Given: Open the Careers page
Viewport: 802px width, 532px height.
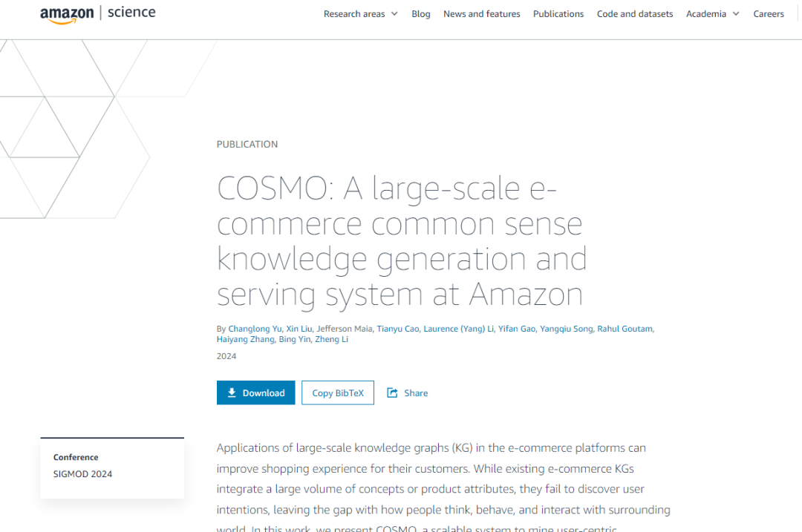Looking at the screenshot, I should pos(768,14).
